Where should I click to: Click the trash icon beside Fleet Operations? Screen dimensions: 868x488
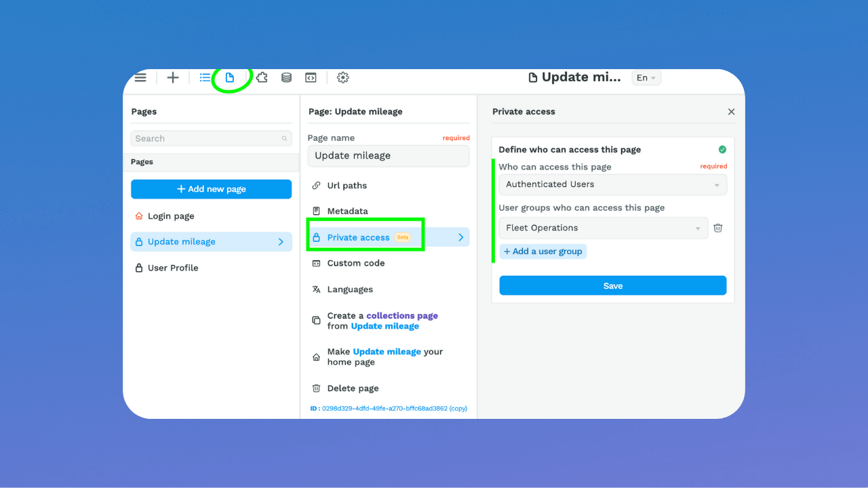[717, 228]
